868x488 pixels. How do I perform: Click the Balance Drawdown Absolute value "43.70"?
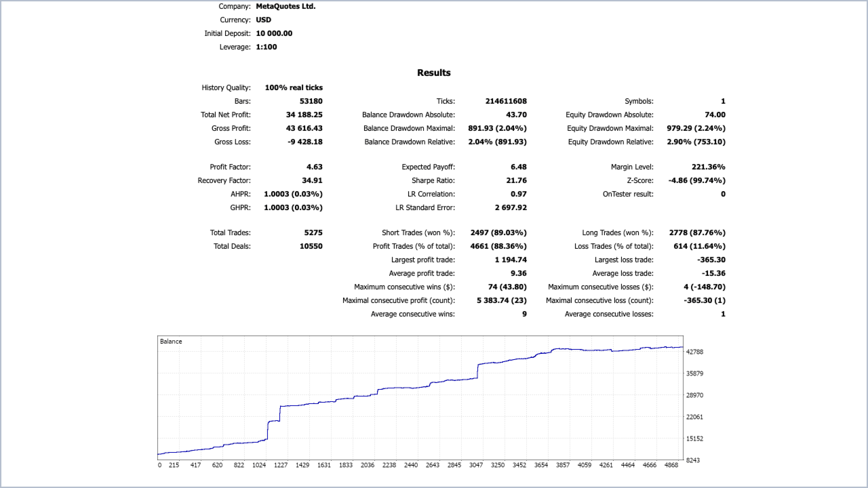517,115
